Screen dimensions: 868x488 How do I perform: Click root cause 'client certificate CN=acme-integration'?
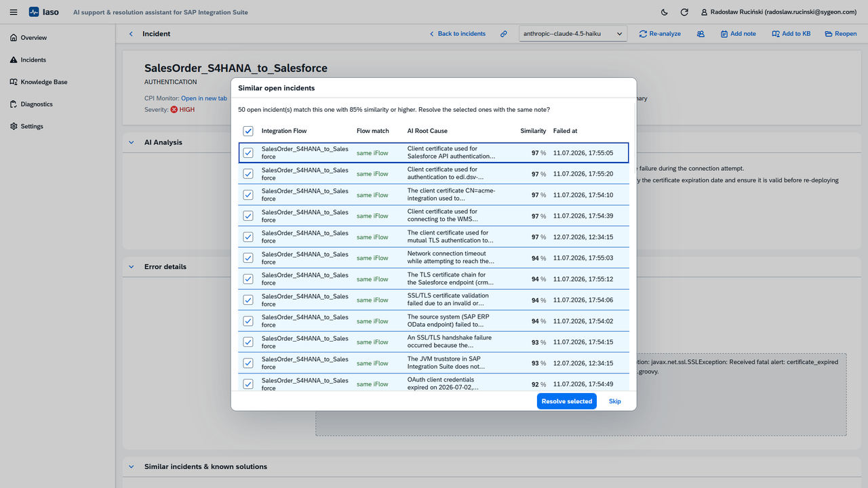pos(452,195)
